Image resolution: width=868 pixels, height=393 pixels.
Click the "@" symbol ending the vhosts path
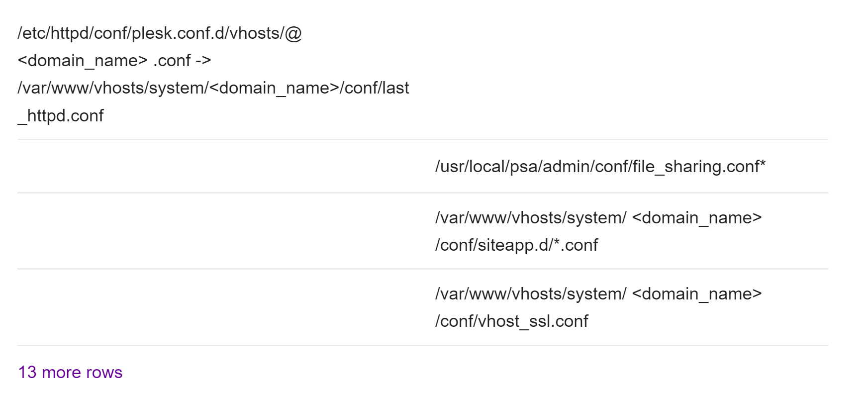coord(293,33)
